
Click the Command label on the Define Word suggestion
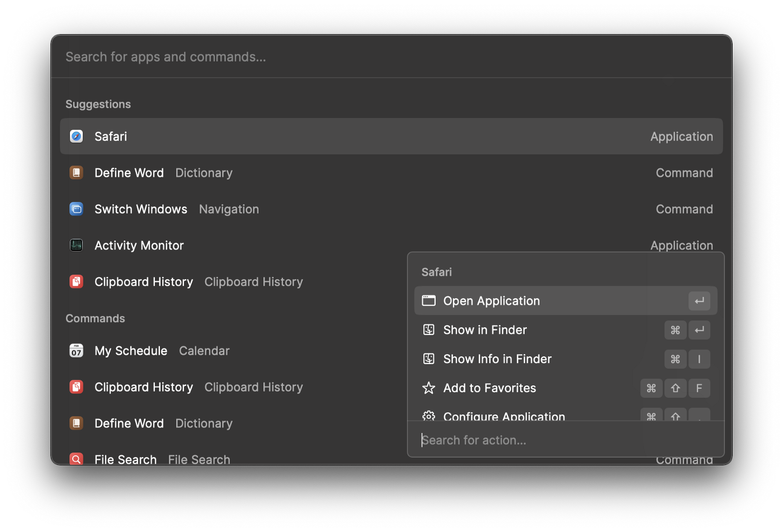pos(684,173)
